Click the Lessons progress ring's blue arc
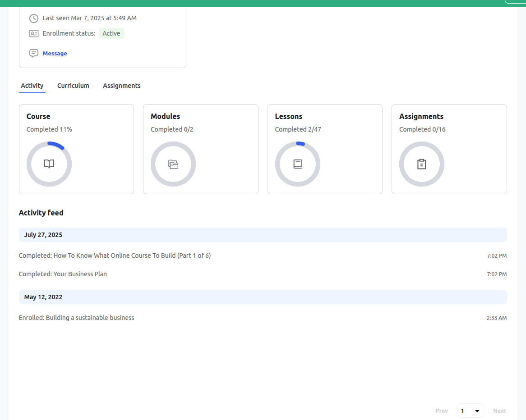 300,143
